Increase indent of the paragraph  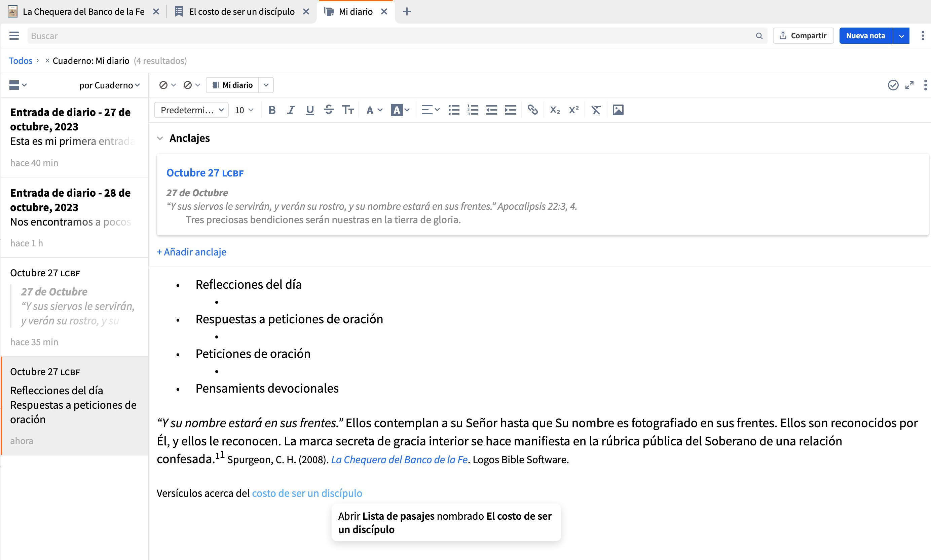pyautogui.click(x=511, y=110)
